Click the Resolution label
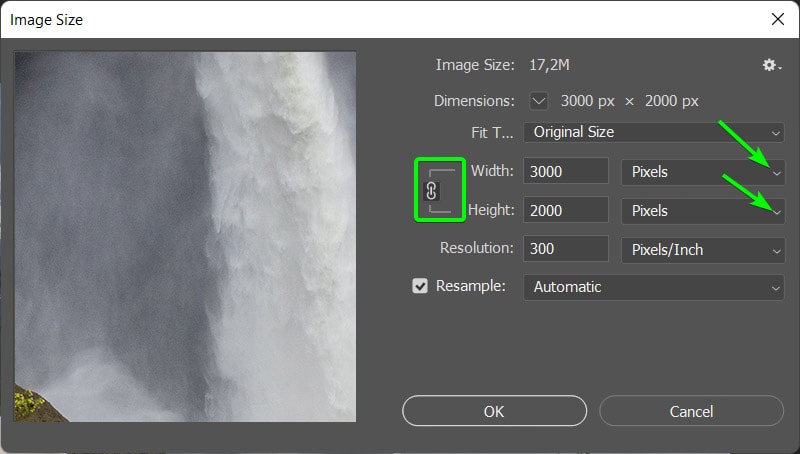The image size is (800, 454). point(476,248)
